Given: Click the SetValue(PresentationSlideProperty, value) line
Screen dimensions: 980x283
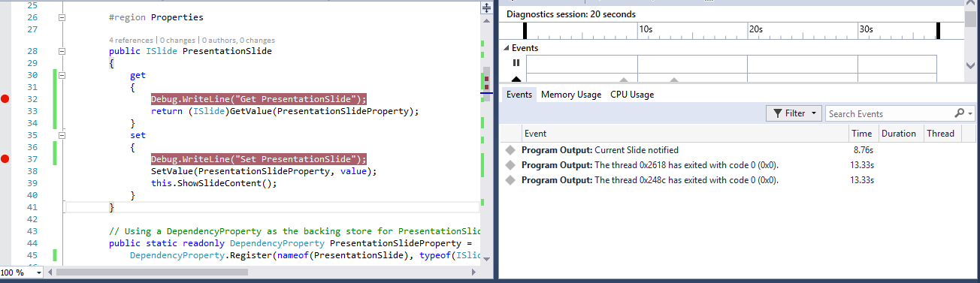Looking at the screenshot, I should click(x=264, y=171).
